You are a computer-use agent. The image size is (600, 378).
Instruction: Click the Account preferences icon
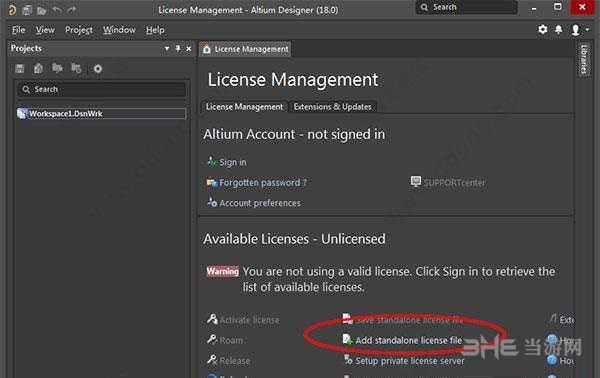(x=212, y=202)
